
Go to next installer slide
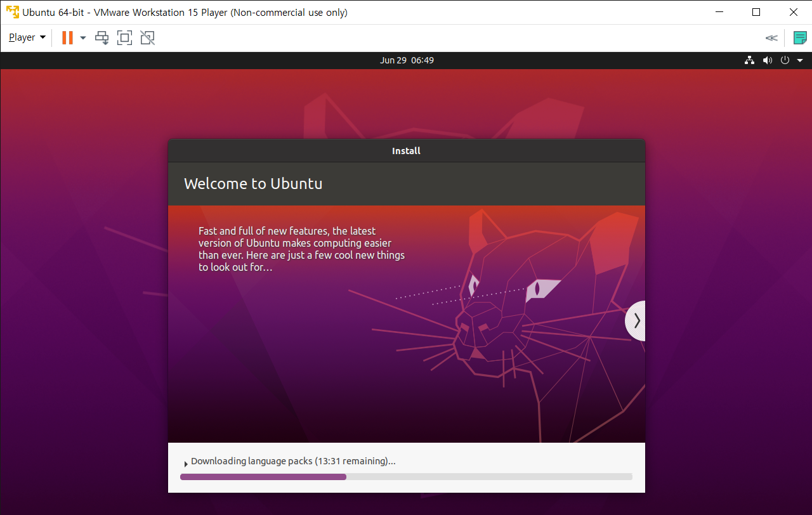(x=636, y=321)
